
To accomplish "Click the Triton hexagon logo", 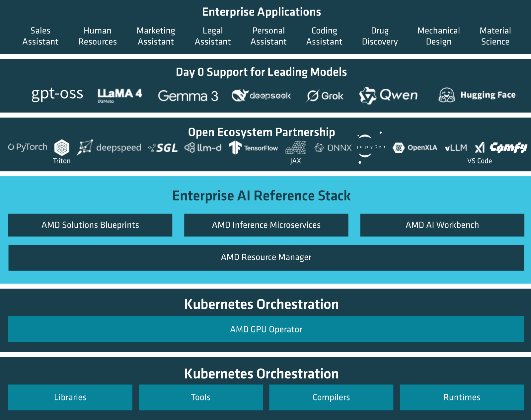I will [62, 148].
